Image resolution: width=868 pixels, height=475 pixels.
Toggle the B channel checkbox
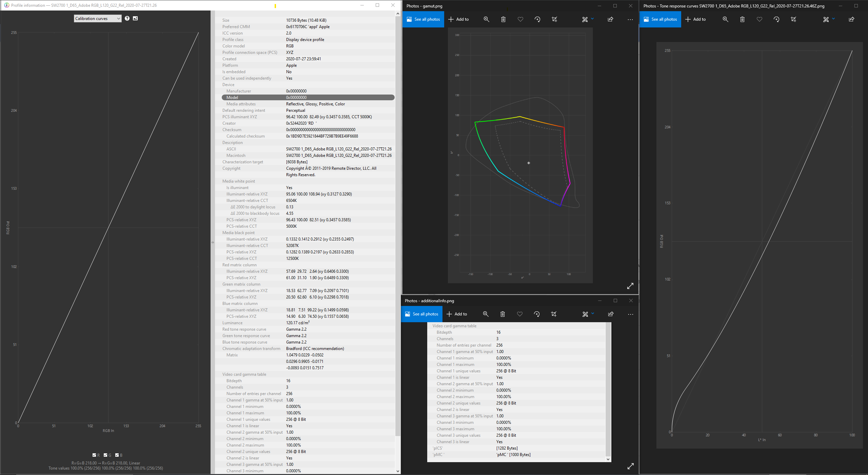(117, 455)
